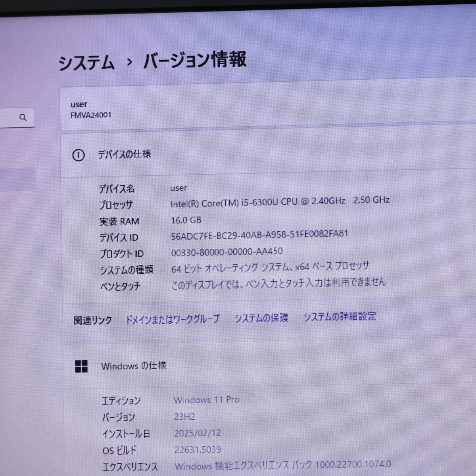476x476 pixels.
Task: Click the システムの種類 label
Action: (x=127, y=270)
